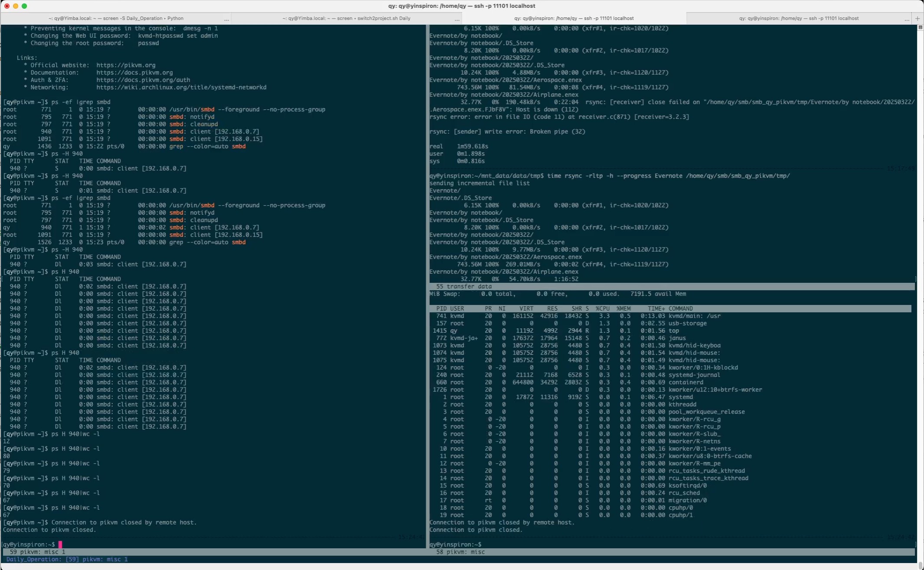This screenshot has height=570, width=924.
Task: Click the ellipsis on the switch2project.sh tab
Action: pos(457,20)
